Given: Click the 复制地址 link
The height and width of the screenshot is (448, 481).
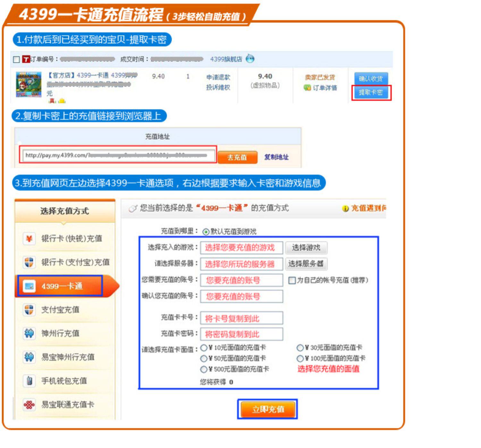Looking at the screenshot, I should point(276,157).
